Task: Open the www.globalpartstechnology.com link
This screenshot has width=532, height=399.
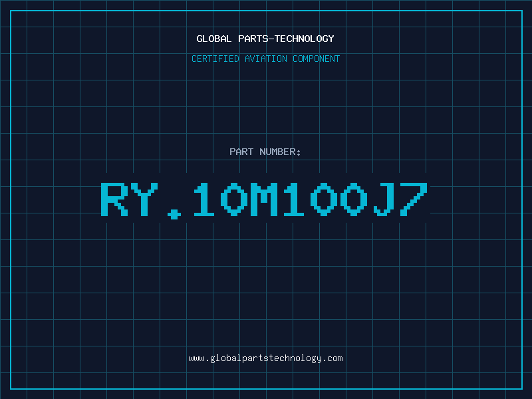Action: (265, 358)
